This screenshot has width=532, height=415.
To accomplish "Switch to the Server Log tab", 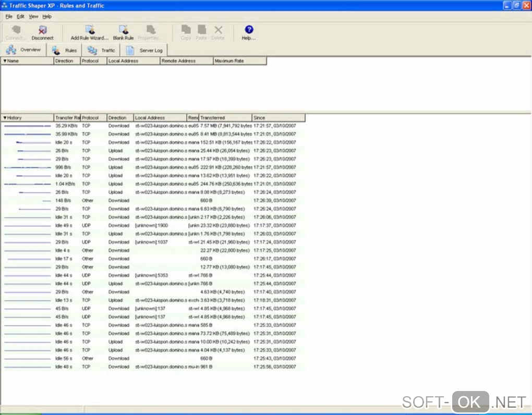I will point(144,50).
